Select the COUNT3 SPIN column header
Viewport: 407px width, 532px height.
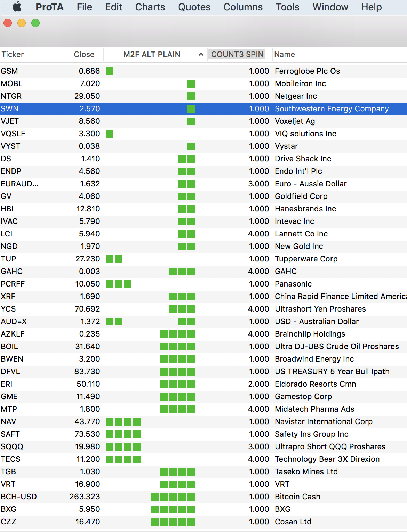(237, 55)
